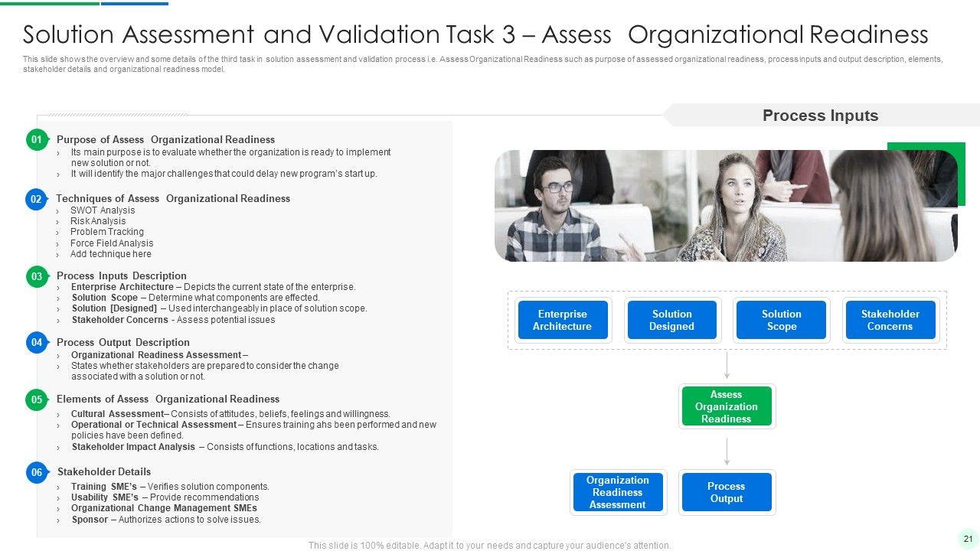Select the meeting photo image
Viewport: 980px width, 551px height.
pyautogui.click(x=725, y=206)
